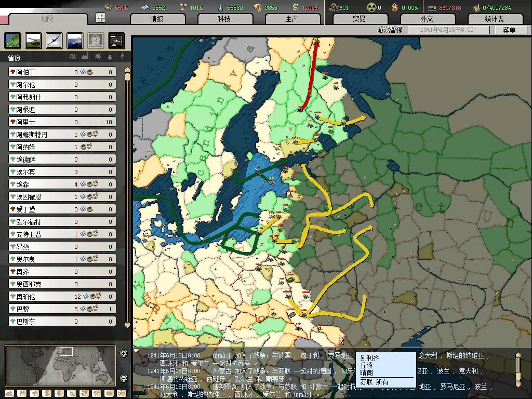
Task: Toggle the supply briefcase map mode
Action: click(x=109, y=393)
